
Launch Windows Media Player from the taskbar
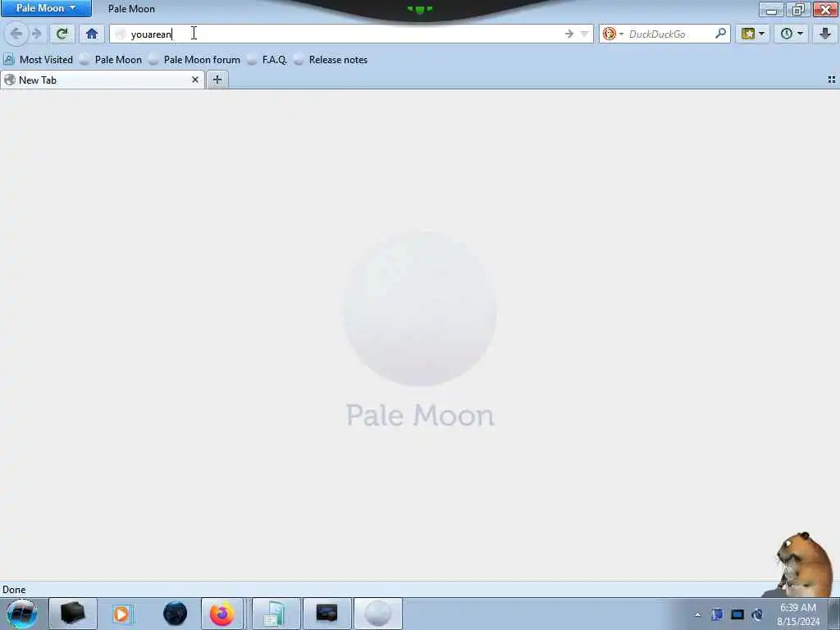[121, 614]
